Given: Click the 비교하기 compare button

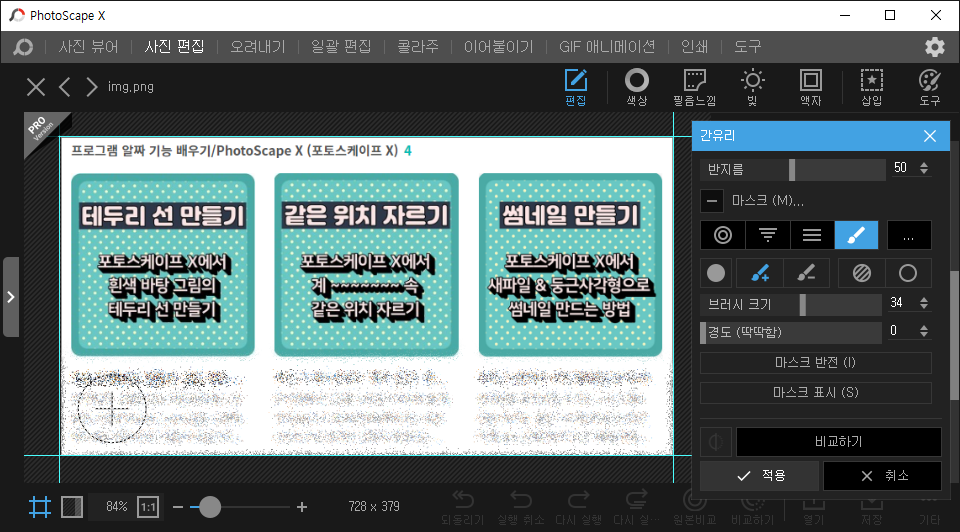Looking at the screenshot, I should (x=838, y=441).
